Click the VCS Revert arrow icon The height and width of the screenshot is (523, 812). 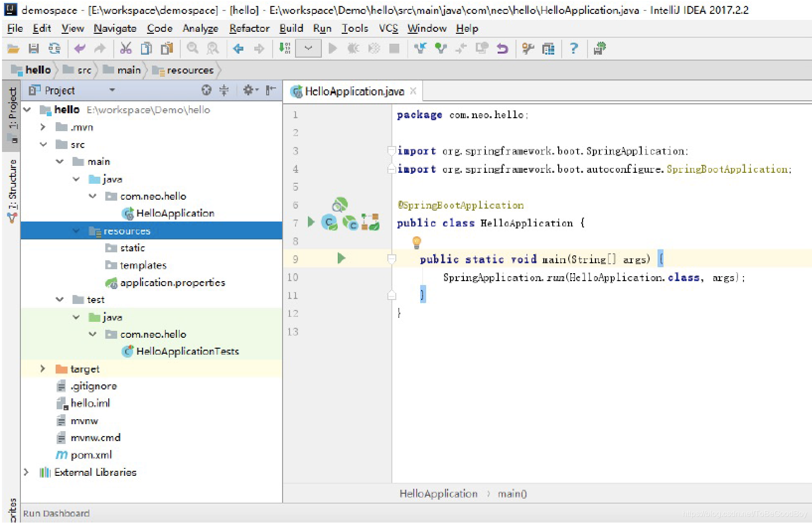503,49
